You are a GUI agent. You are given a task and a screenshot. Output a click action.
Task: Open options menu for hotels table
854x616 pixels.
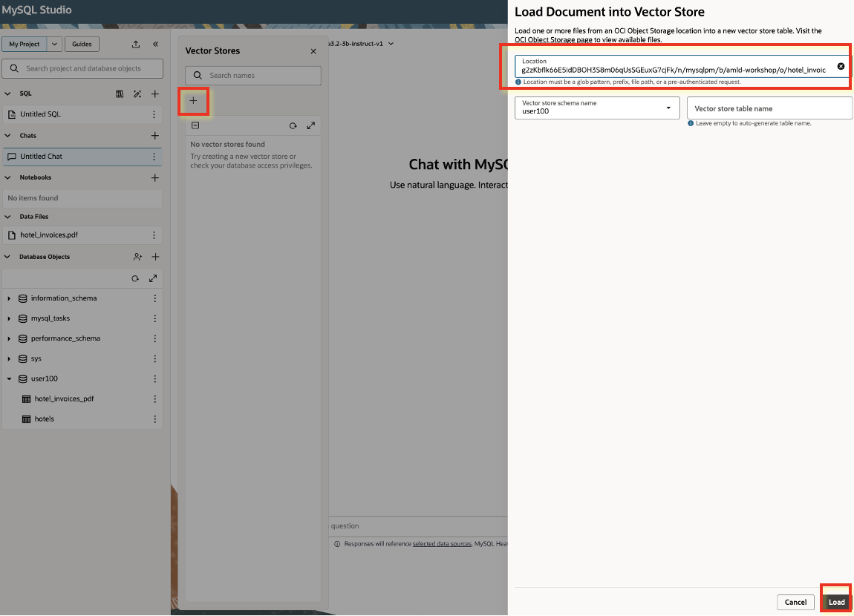pyautogui.click(x=154, y=419)
